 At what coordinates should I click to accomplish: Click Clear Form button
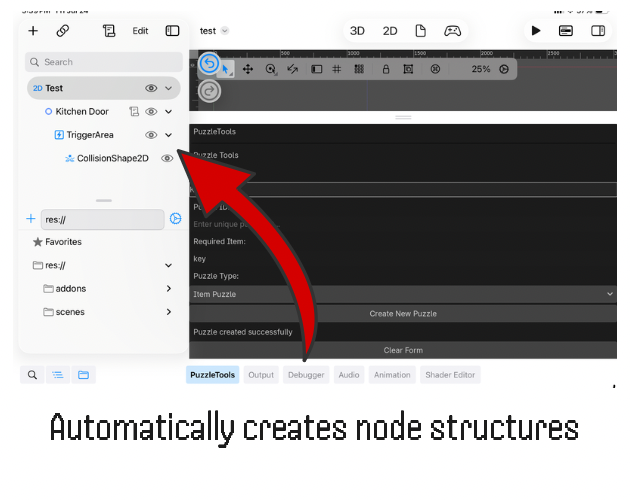(403, 350)
